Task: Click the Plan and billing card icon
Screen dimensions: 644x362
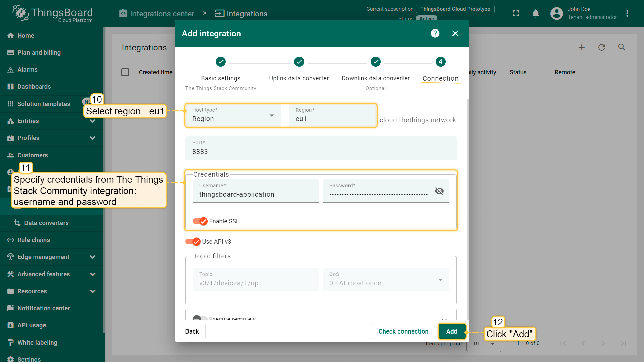Action: (11, 53)
